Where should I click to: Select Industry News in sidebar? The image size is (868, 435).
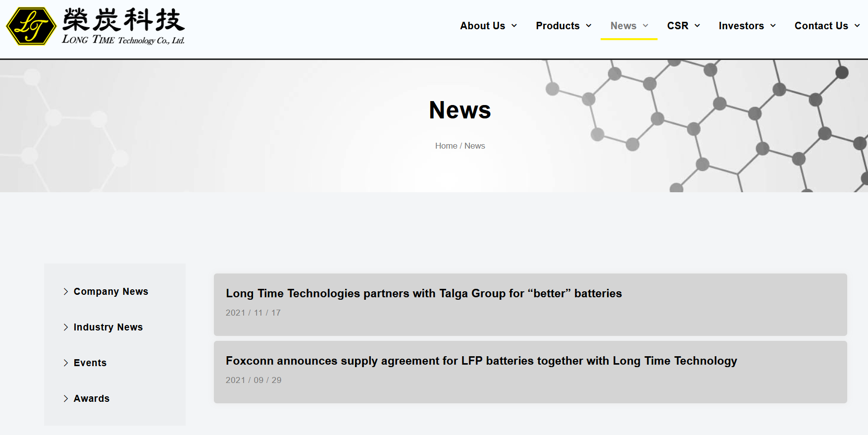click(x=108, y=327)
